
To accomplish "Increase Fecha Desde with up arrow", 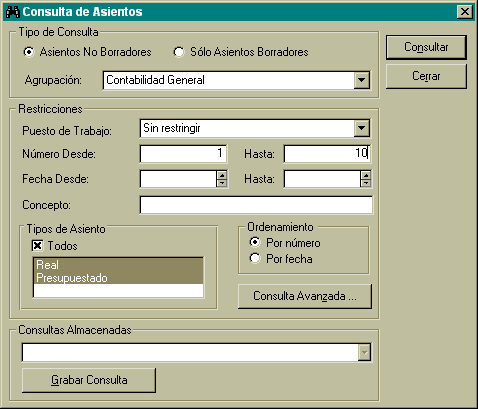I will pos(222,175).
